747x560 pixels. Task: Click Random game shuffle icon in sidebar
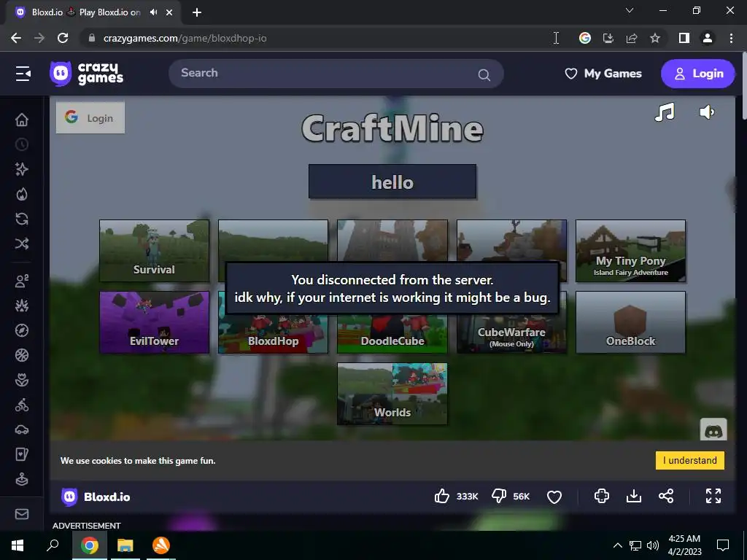pos(22,244)
